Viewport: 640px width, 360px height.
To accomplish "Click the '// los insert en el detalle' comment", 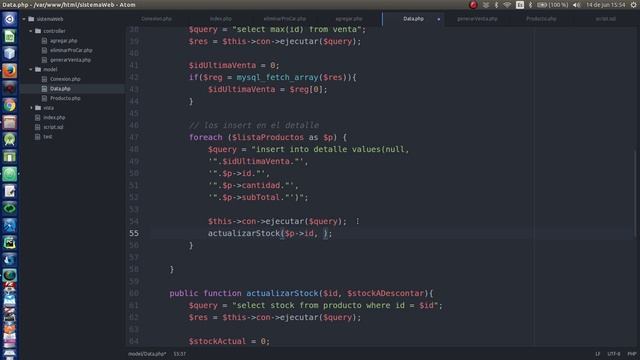I will coord(254,125).
